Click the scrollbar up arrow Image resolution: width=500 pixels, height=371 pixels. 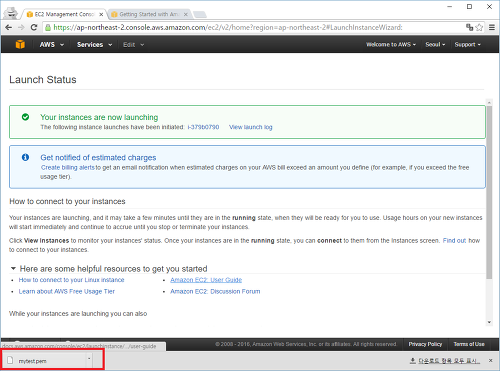click(x=489, y=102)
